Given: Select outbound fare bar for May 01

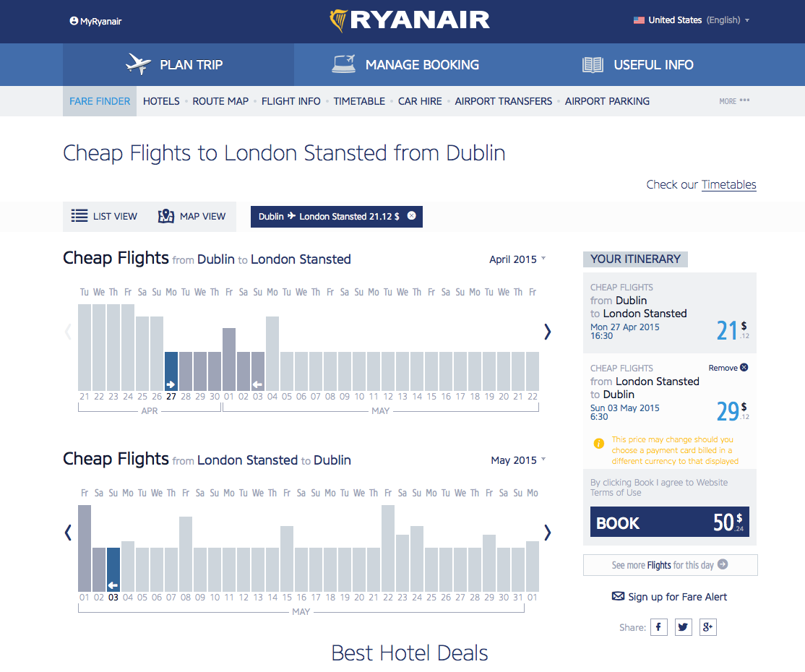Looking at the screenshot, I should click(229, 359).
